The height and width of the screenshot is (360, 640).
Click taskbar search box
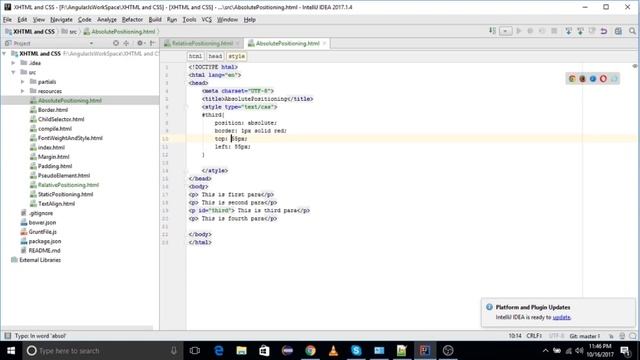point(102,351)
